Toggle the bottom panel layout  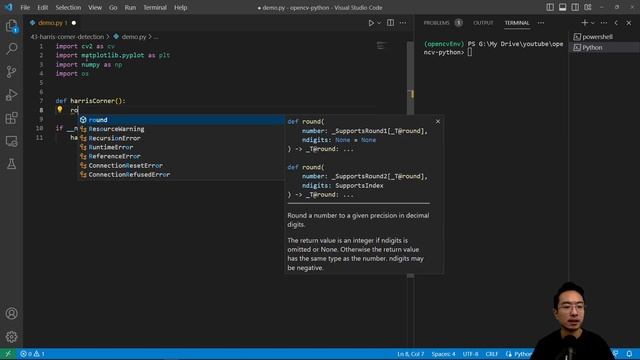pyautogui.click(x=562, y=7)
